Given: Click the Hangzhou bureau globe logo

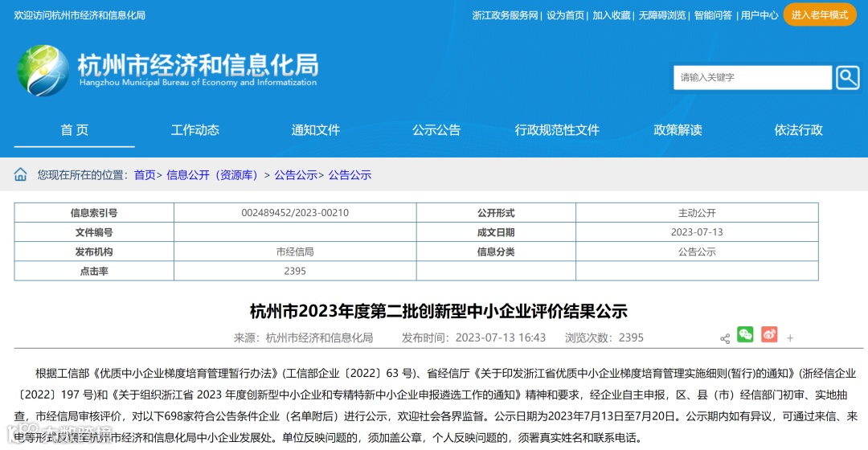Looking at the screenshot, I should click(43, 70).
